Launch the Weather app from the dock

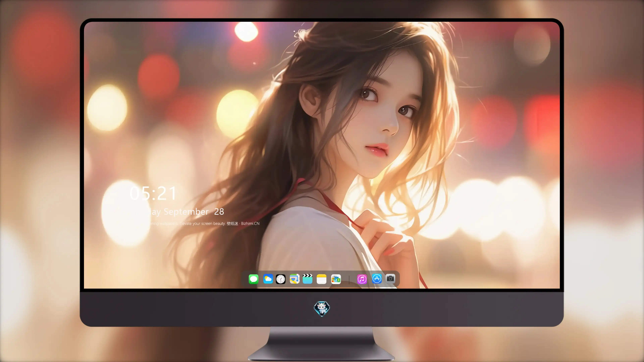click(268, 279)
